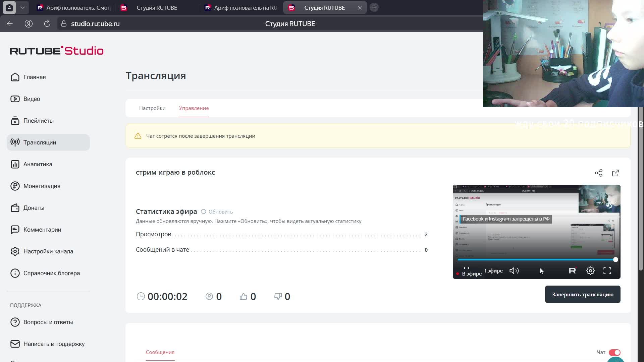
Task: Open Написать в поддержку link
Action: [54, 344]
